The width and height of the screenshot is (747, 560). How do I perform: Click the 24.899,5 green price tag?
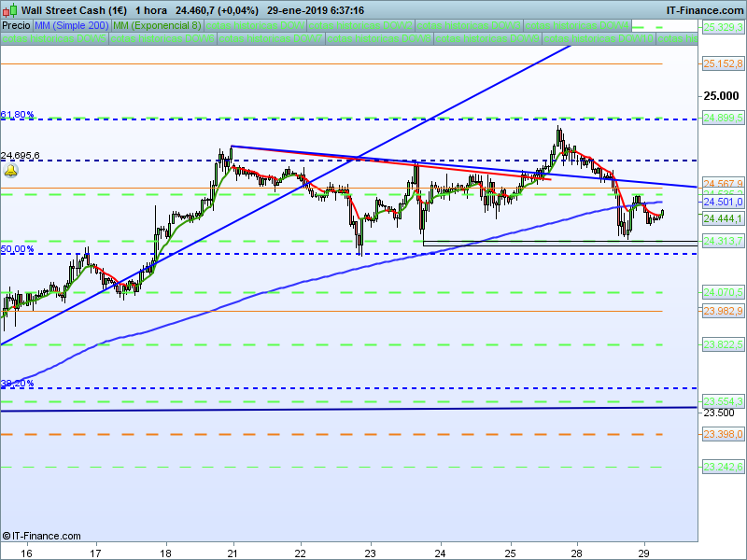(x=722, y=118)
